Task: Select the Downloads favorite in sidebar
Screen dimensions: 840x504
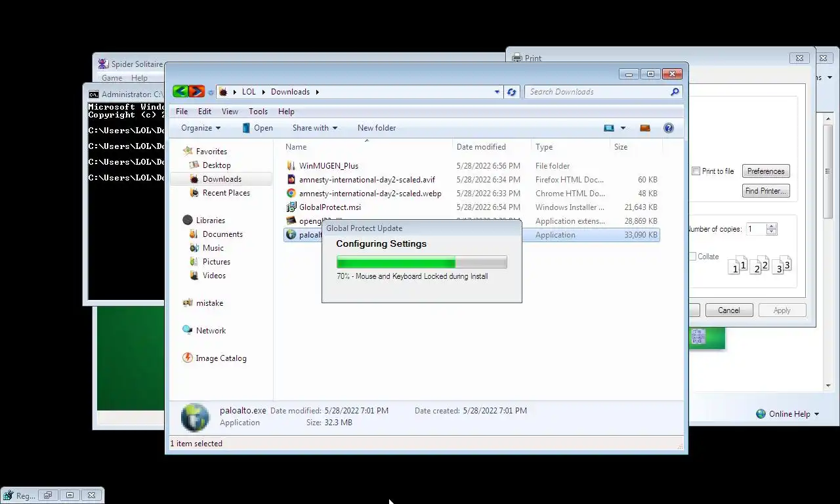Action: pyautogui.click(x=222, y=179)
